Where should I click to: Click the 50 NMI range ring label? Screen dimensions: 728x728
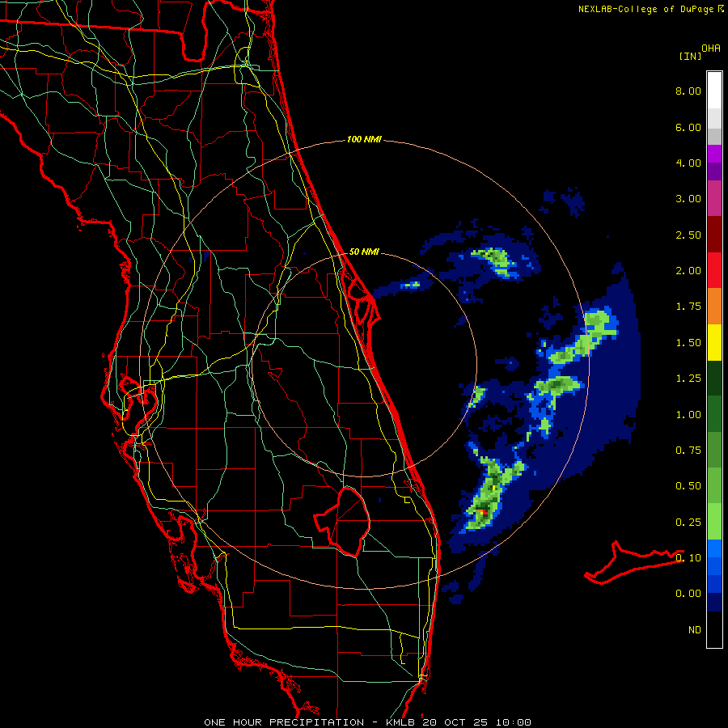[364, 252]
